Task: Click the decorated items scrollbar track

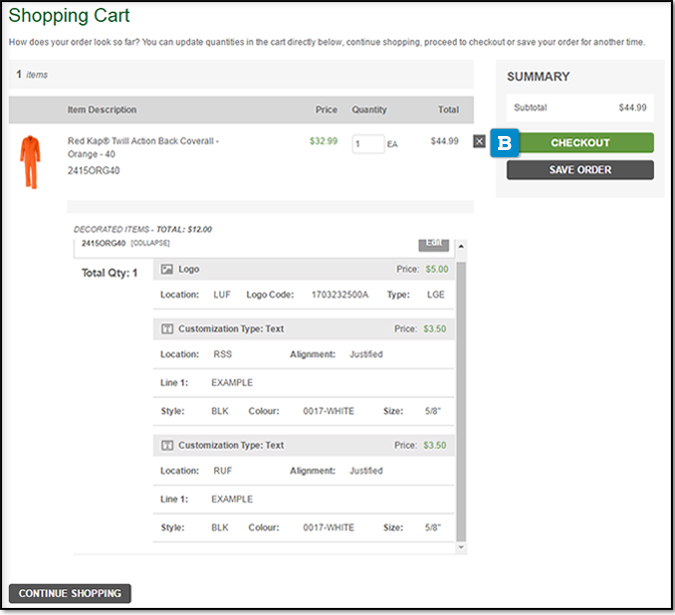Action: 461,400
